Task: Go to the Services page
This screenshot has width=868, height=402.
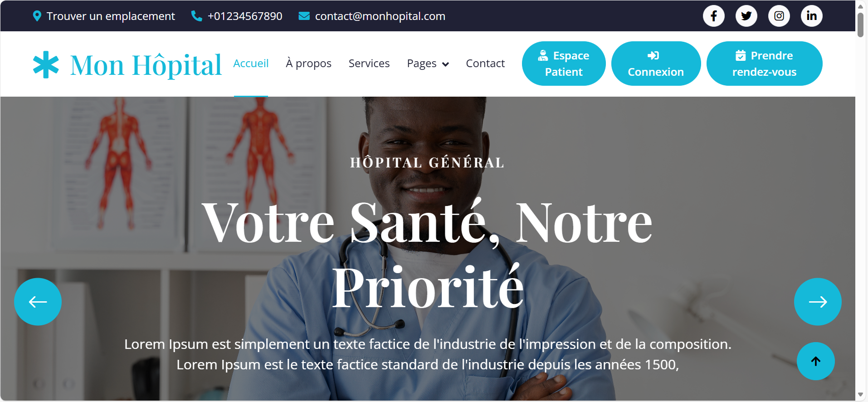Action: 369,64
